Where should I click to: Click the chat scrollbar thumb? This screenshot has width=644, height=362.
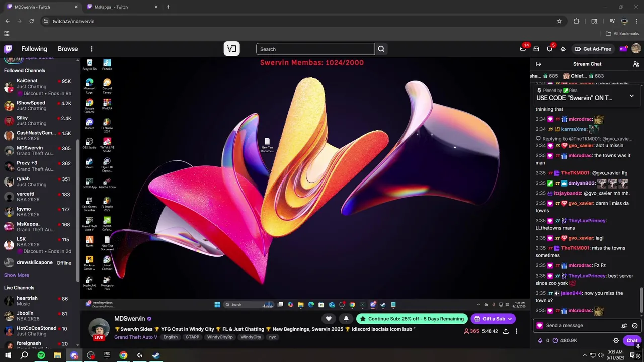point(641,300)
